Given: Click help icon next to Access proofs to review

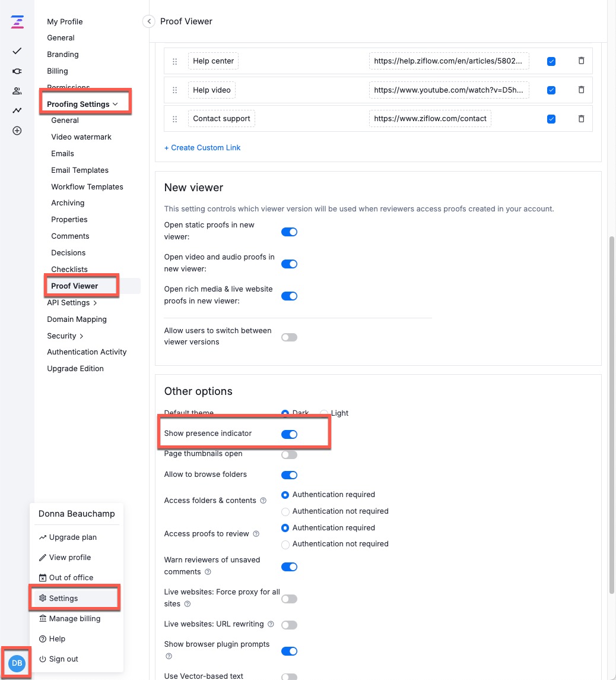Looking at the screenshot, I should tap(256, 534).
